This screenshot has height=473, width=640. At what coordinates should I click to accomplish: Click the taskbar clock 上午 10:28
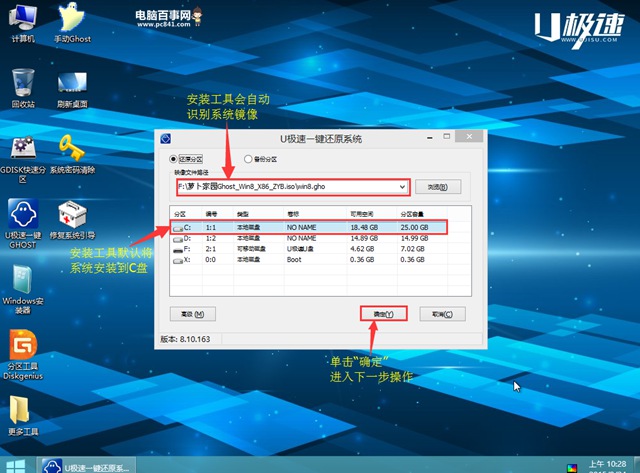pos(607,464)
